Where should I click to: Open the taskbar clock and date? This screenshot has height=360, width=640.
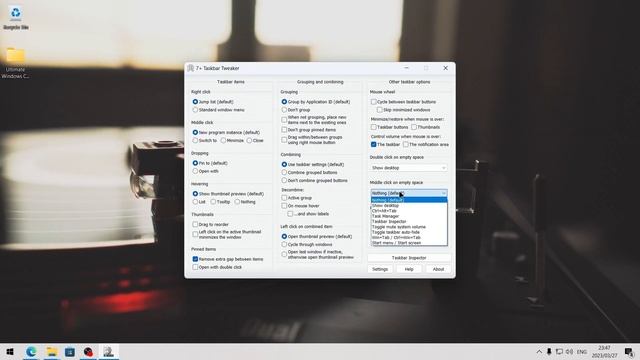(604, 351)
